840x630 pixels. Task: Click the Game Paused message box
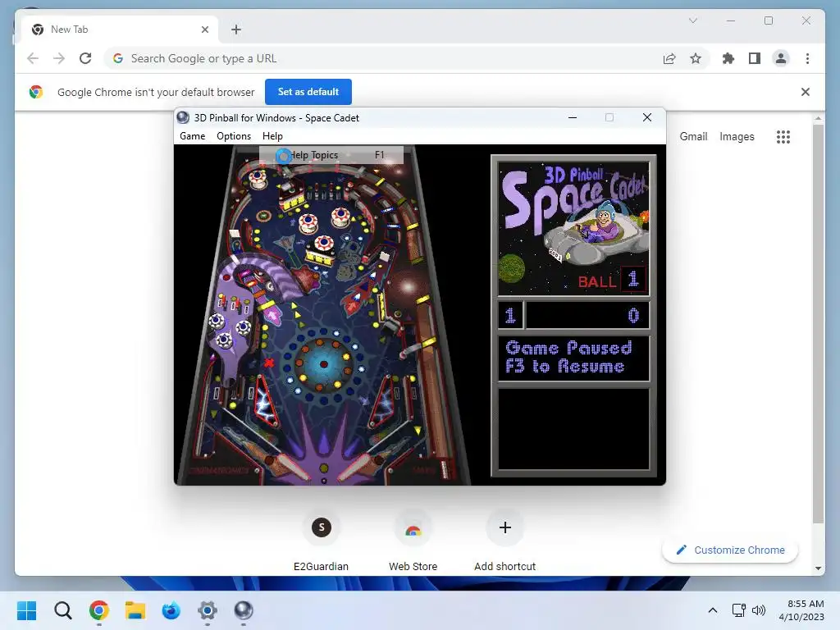pyautogui.click(x=573, y=358)
